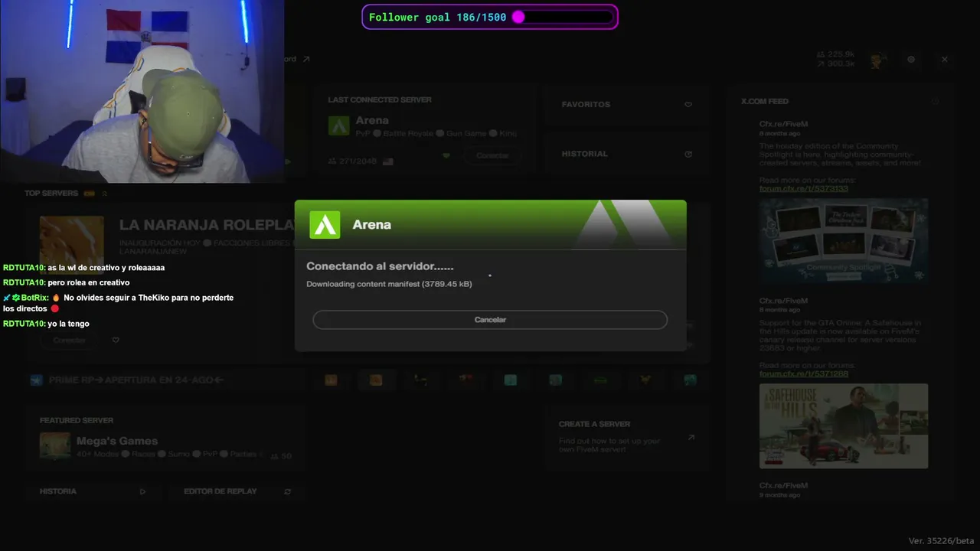Open the forum.cfx.re/t/5371288 link
Screen dimensions: 980x551
coord(804,373)
